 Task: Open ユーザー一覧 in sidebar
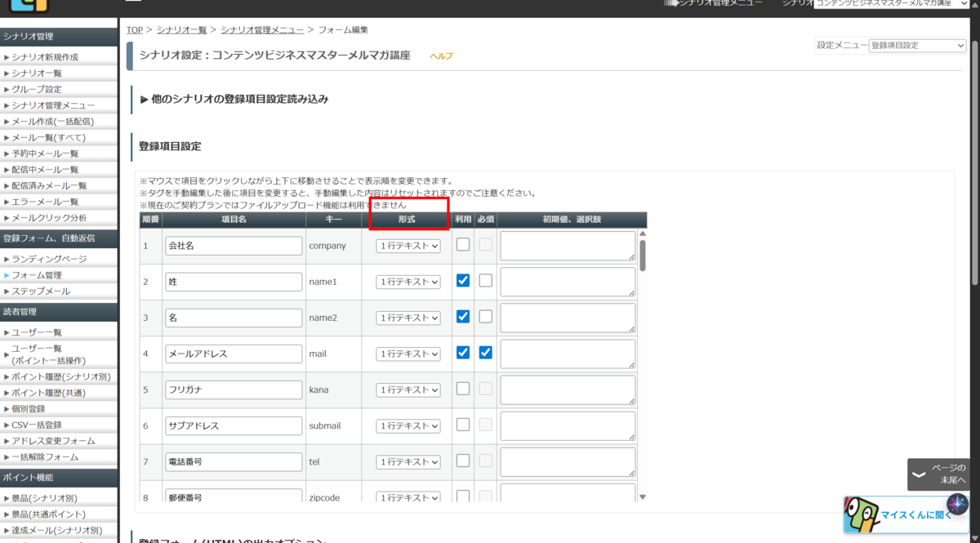(x=37, y=332)
